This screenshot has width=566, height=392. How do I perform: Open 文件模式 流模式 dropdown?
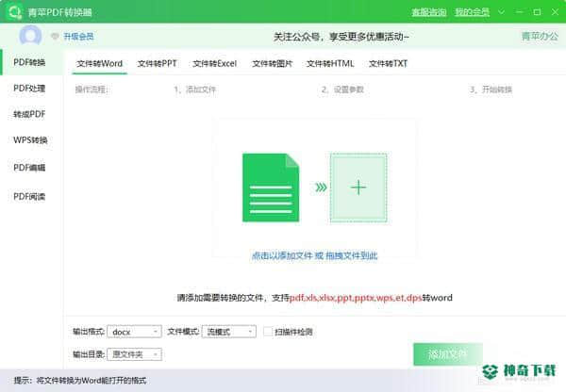pos(229,332)
